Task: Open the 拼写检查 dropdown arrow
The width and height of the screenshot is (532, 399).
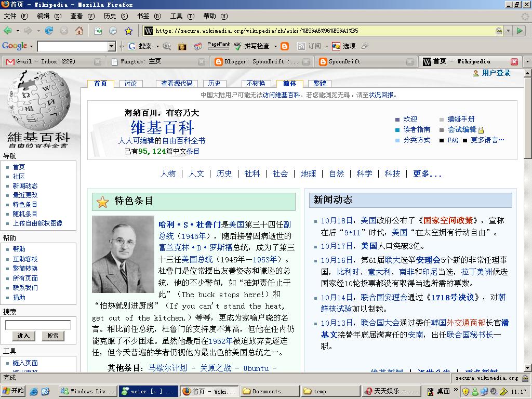Action: click(275, 46)
